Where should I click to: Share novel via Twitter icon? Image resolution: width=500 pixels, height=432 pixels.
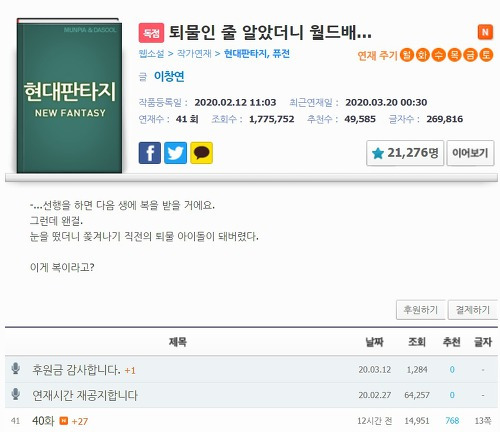[175, 153]
